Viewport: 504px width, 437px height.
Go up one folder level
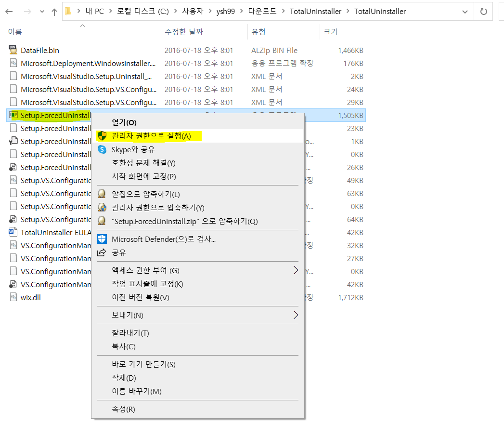[x=54, y=12]
